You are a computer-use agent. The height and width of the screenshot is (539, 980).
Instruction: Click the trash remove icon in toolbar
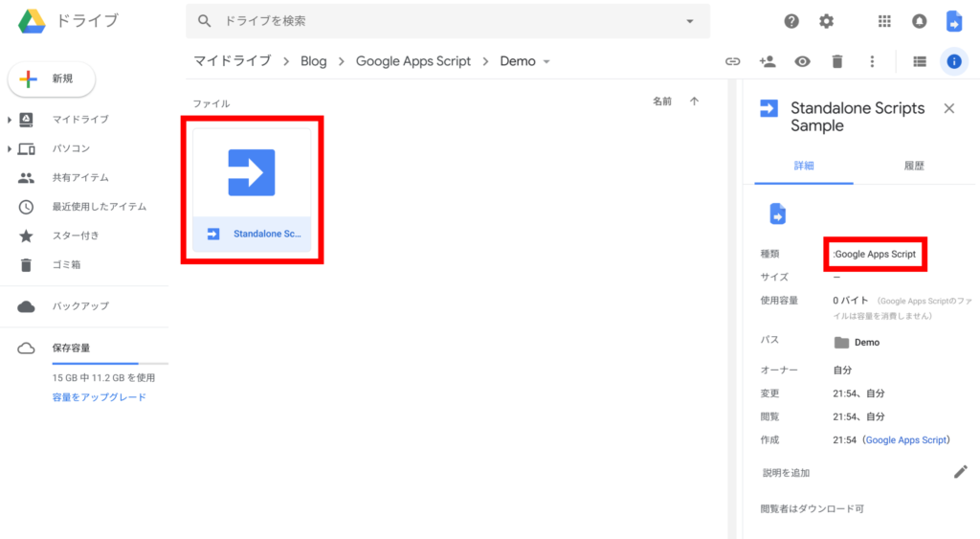[x=837, y=61]
